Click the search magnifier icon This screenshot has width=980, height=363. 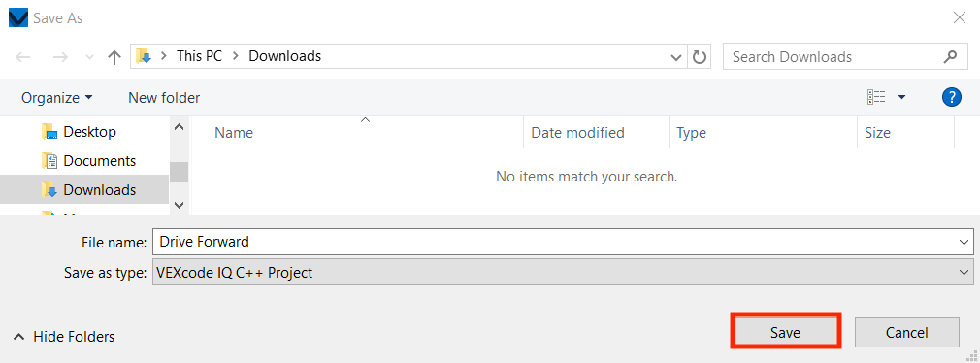(x=950, y=57)
